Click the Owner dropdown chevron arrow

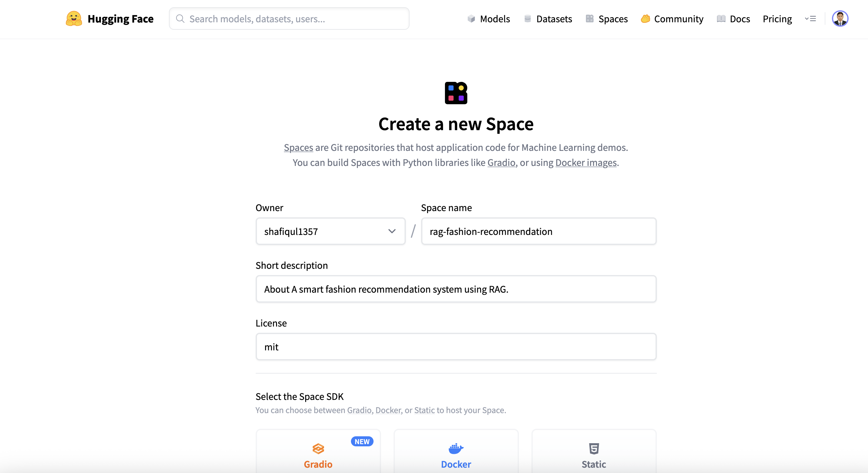point(392,231)
